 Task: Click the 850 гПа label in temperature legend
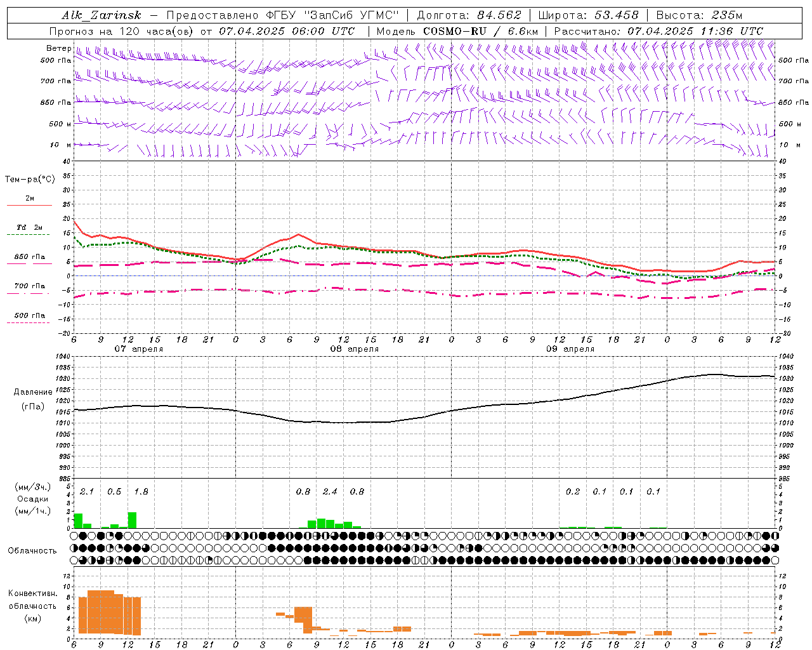click(x=30, y=257)
